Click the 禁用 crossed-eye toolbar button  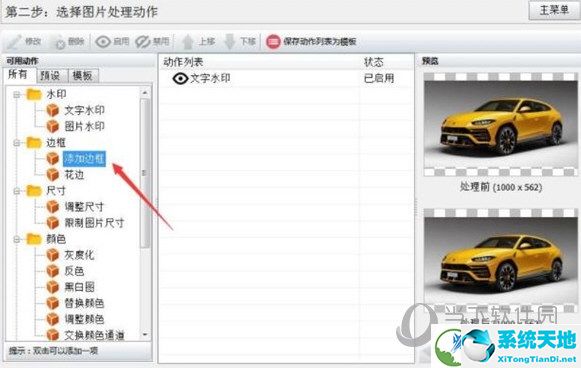(152, 42)
